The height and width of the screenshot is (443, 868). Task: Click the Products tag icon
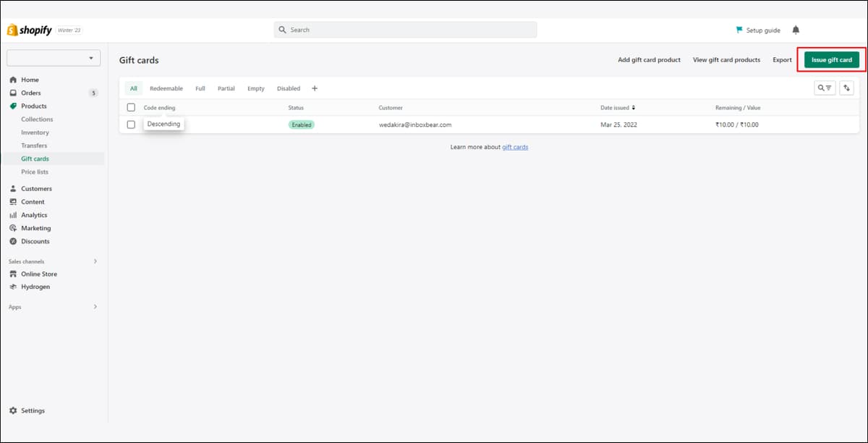pos(13,106)
